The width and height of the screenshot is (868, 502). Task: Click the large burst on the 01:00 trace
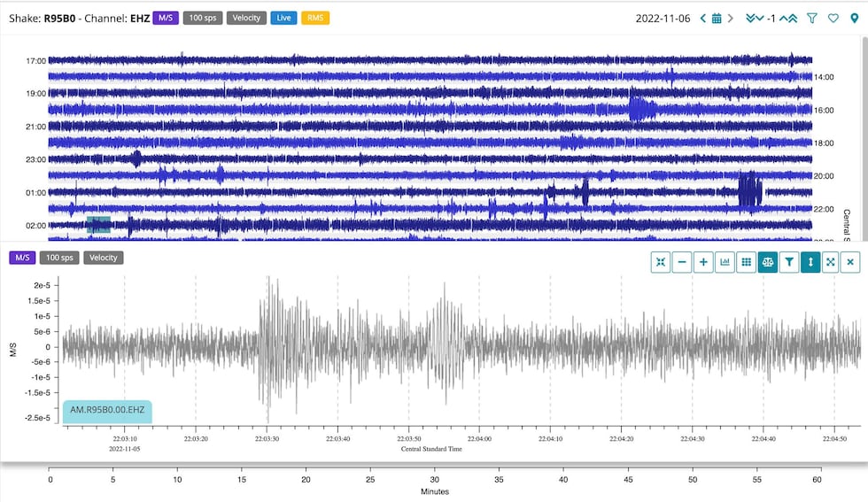point(750,190)
